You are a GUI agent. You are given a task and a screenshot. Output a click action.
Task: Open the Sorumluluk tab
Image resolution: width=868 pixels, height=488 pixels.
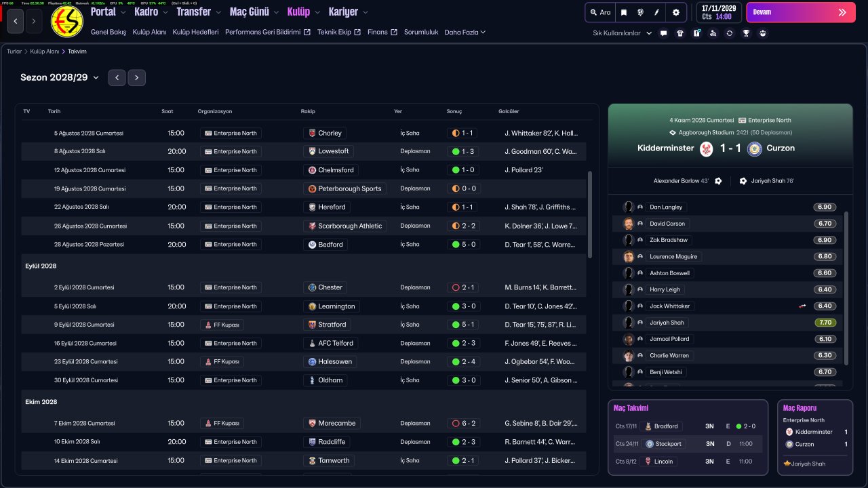coord(421,33)
